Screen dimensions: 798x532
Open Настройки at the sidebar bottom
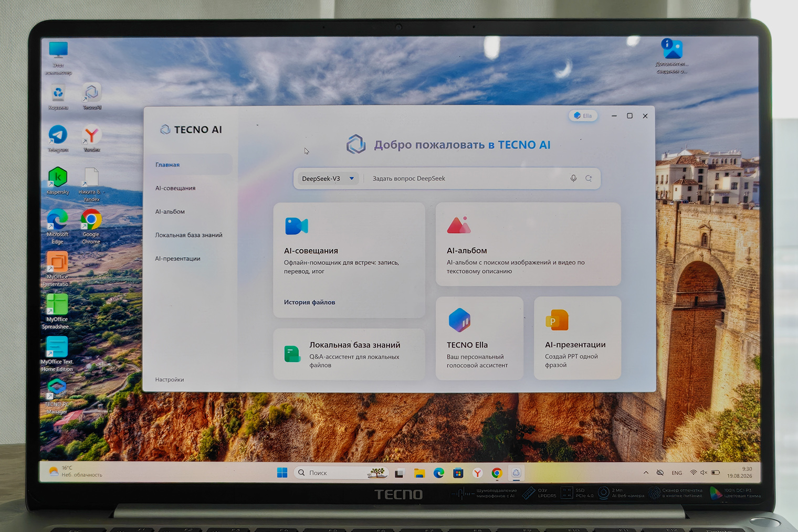click(x=170, y=380)
